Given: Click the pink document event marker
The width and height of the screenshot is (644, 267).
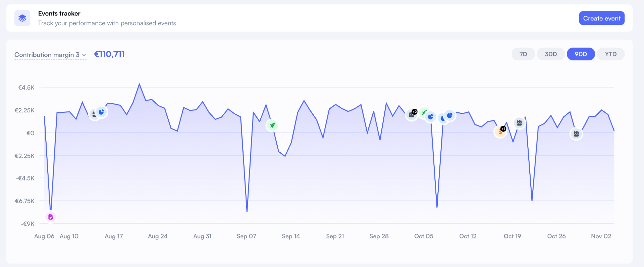Looking at the screenshot, I should click(51, 217).
